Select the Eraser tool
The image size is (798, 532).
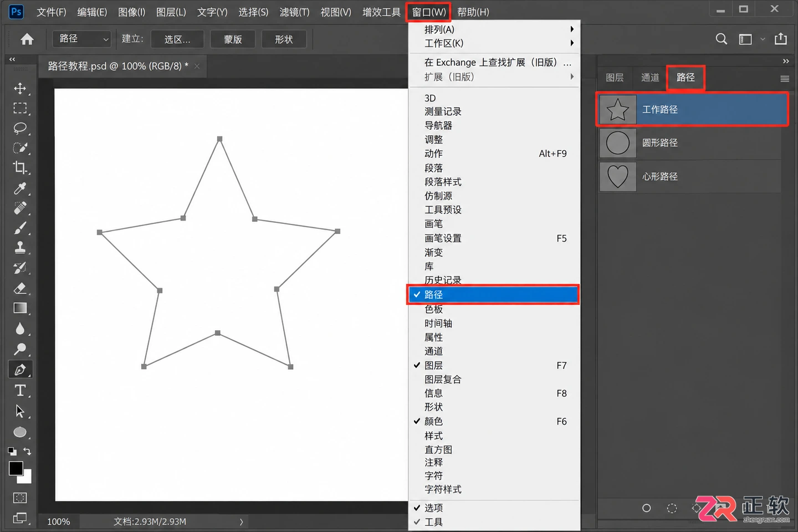pos(20,288)
